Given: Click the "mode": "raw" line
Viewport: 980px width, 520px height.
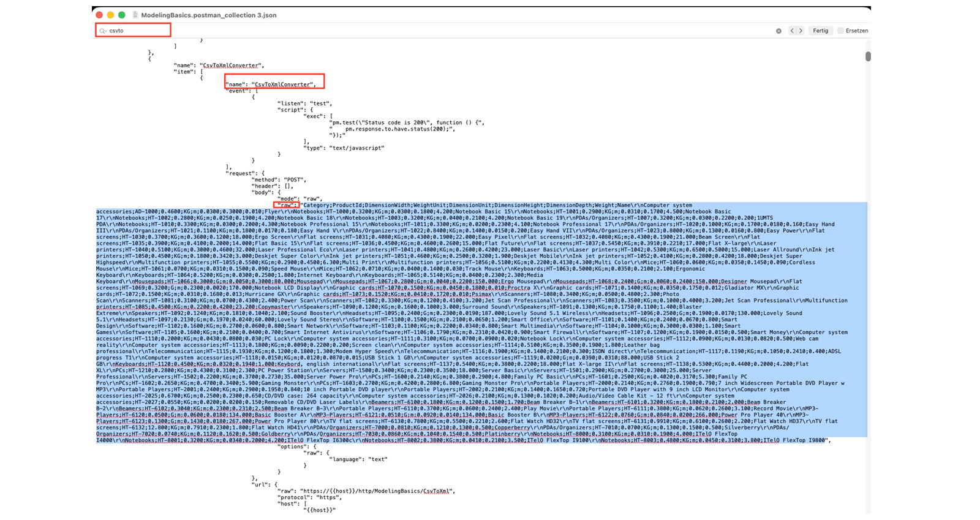Looking at the screenshot, I should pyautogui.click(x=300, y=199).
